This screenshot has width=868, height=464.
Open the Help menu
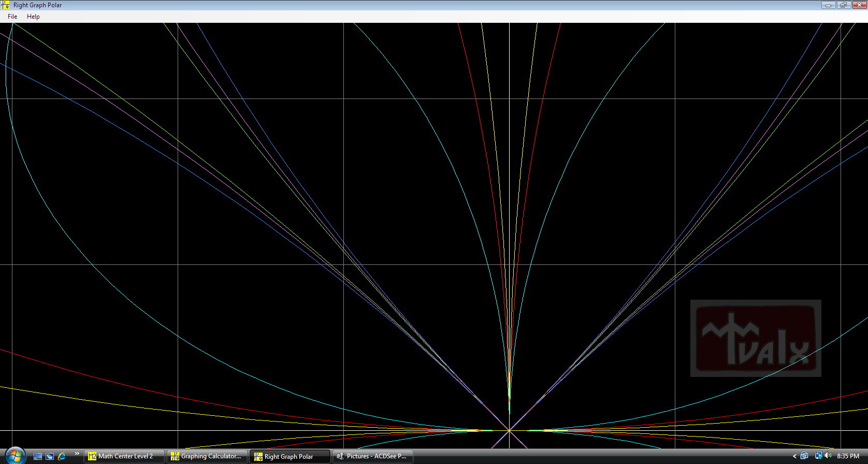click(33, 17)
